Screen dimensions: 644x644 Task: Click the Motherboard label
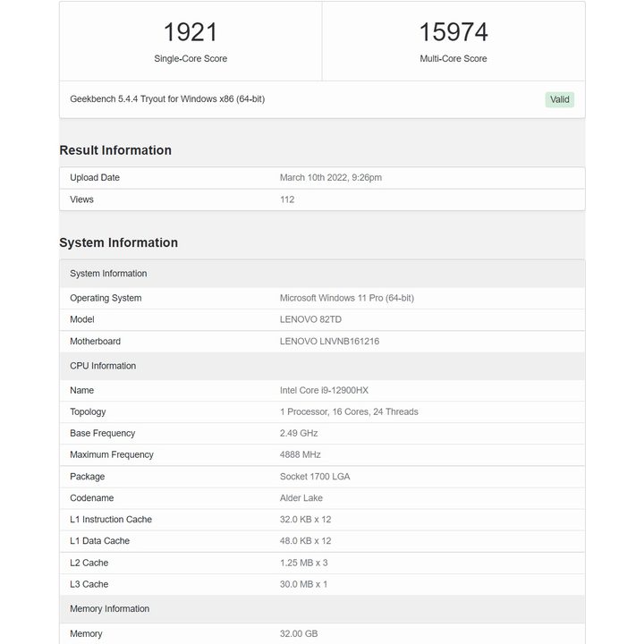click(96, 342)
